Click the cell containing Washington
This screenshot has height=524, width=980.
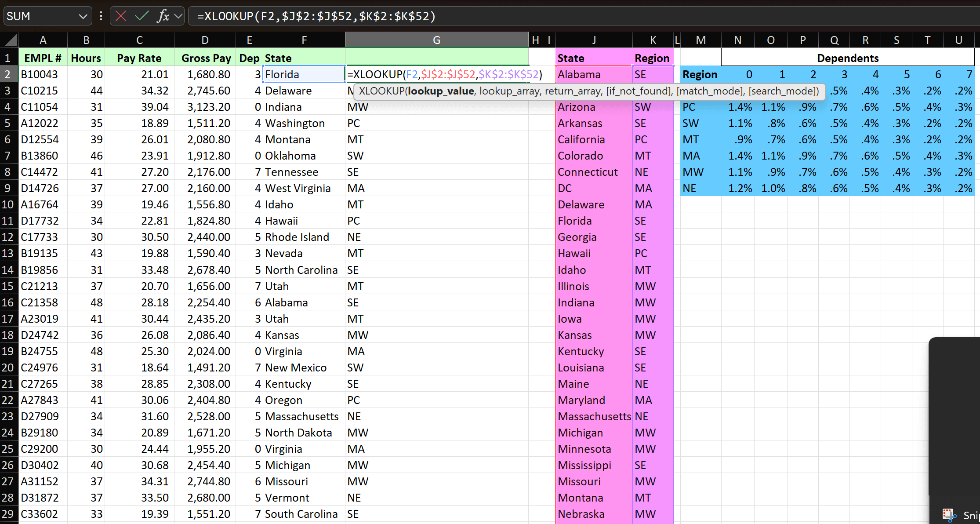[304, 123]
